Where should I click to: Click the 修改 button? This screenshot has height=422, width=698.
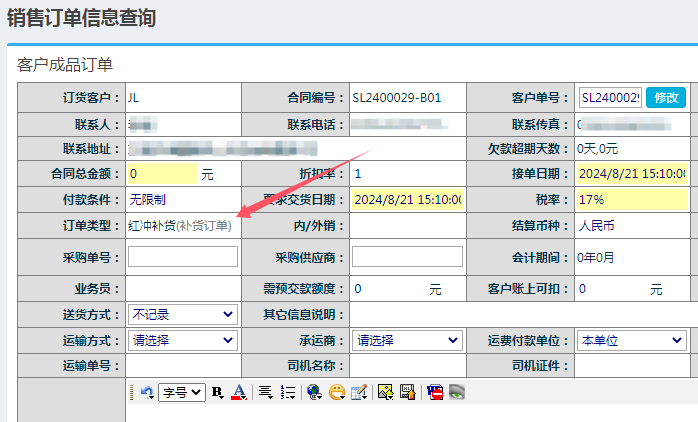click(666, 98)
